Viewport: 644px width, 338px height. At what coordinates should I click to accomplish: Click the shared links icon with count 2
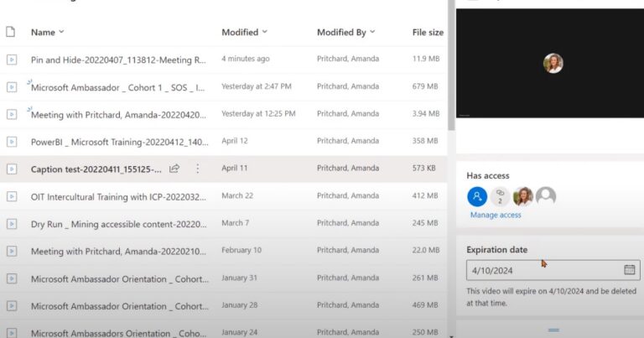point(501,197)
